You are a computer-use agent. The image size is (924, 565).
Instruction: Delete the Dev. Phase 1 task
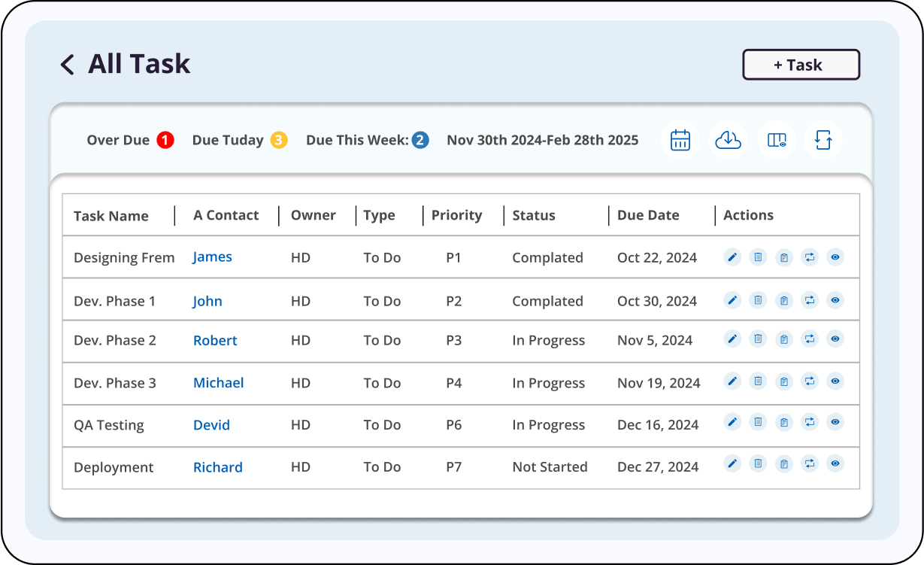pos(758,300)
